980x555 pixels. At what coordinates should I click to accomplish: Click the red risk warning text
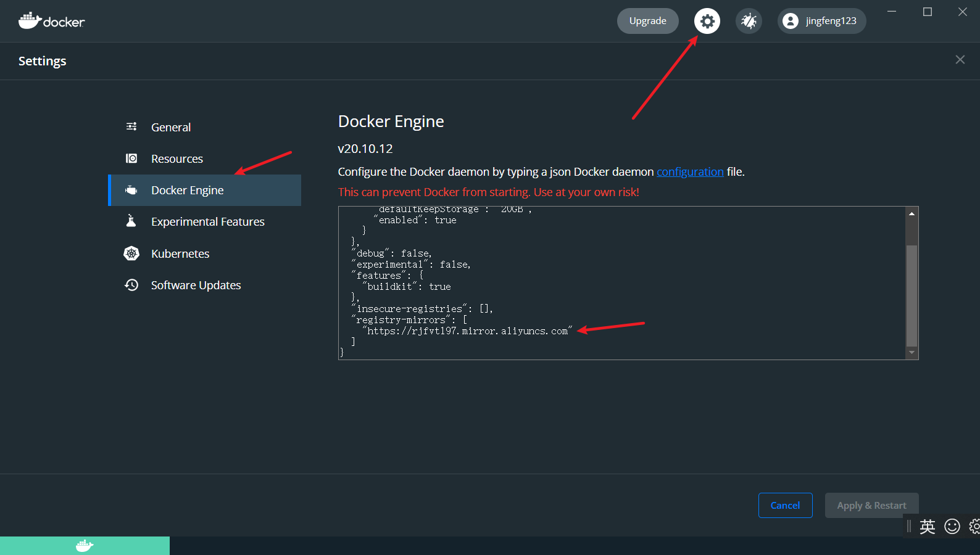(489, 192)
